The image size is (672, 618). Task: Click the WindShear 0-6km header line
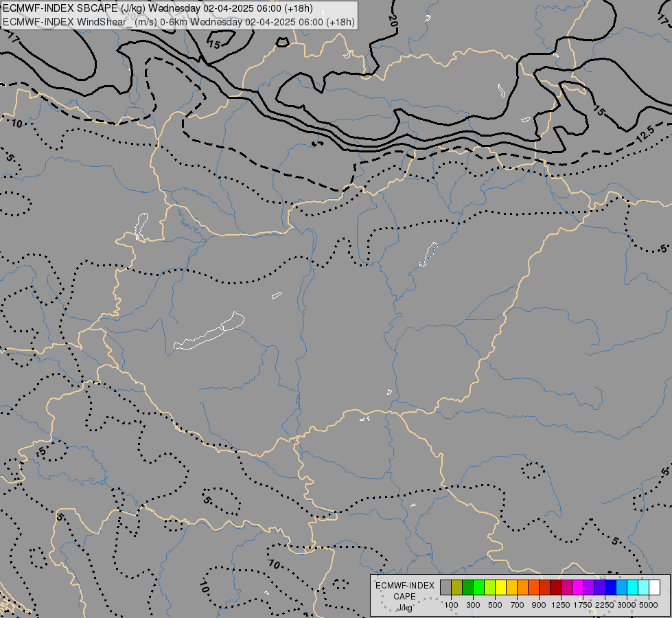[178, 21]
